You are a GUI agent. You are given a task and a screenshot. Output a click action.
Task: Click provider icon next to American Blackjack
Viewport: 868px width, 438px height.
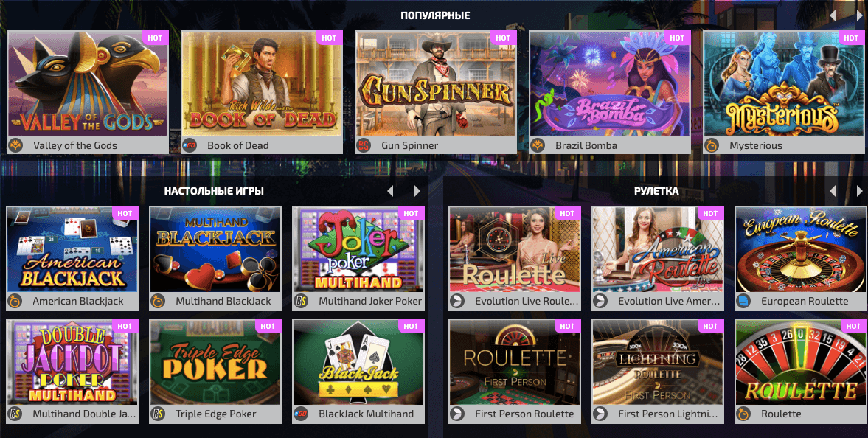(15, 302)
